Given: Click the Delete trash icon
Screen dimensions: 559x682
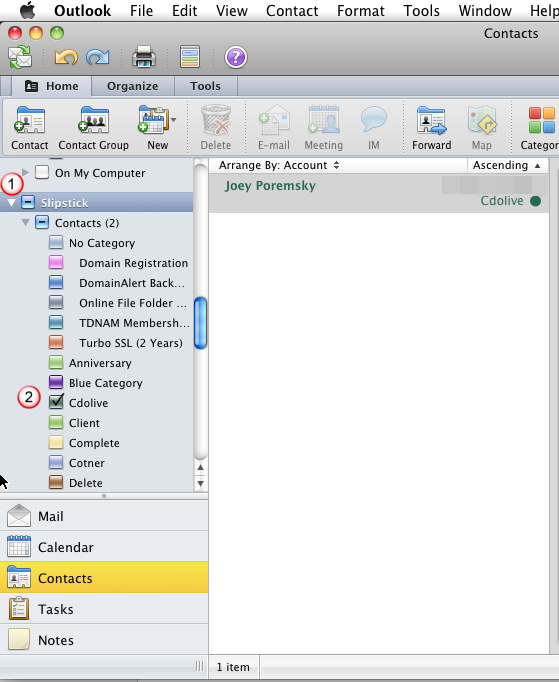Looking at the screenshot, I should pyautogui.click(x=216, y=128).
